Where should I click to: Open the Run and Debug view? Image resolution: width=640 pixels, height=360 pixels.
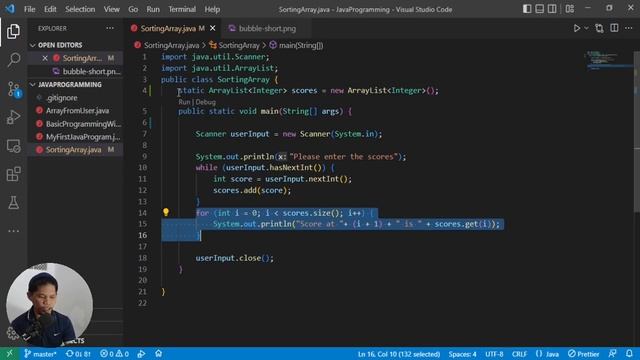[13, 117]
